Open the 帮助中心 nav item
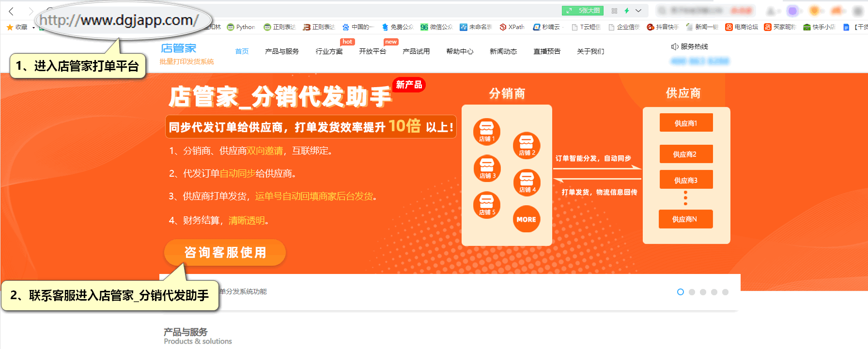Screen dimensions: 868x349 pos(460,51)
